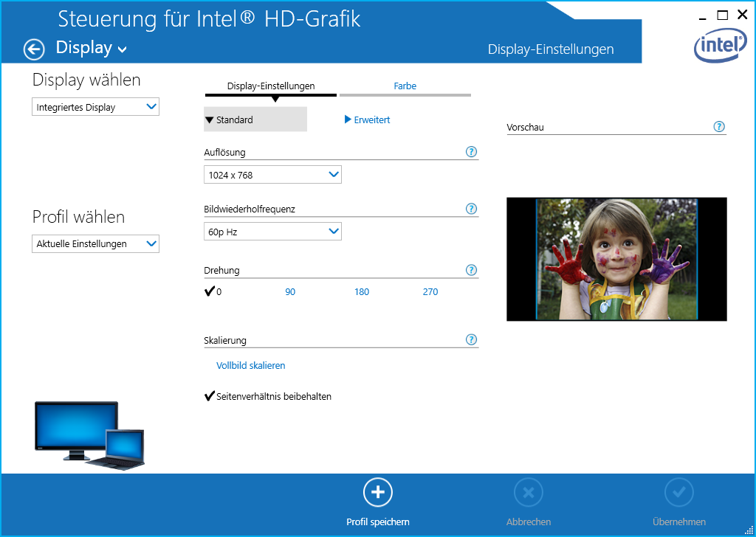Maximize the Intel graphics window
Viewport: 756px width, 537px height.
[x=722, y=15]
